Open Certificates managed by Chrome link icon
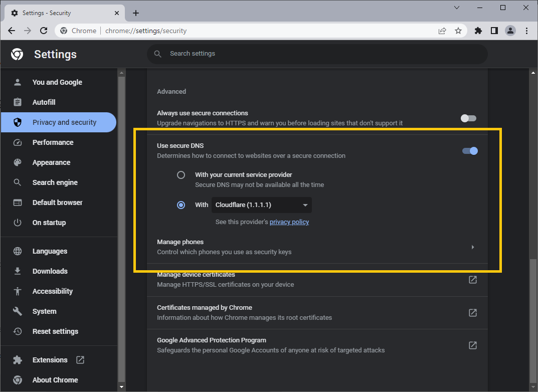 tap(473, 313)
